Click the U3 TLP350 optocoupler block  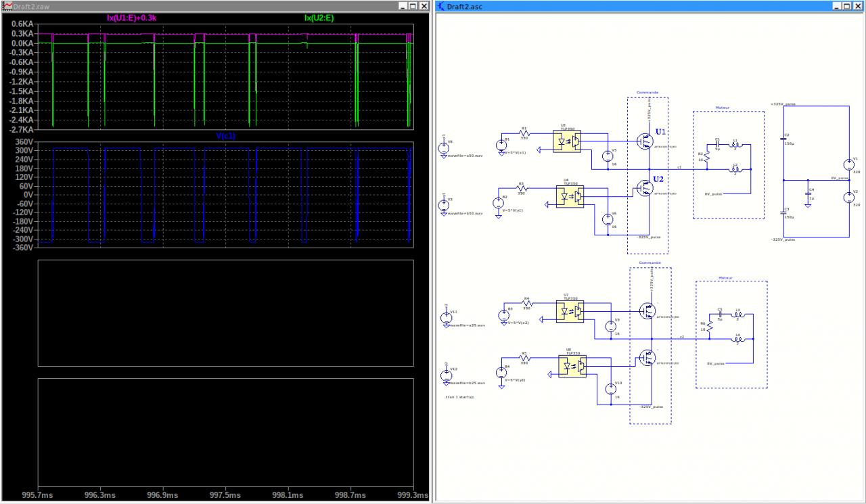click(x=566, y=141)
